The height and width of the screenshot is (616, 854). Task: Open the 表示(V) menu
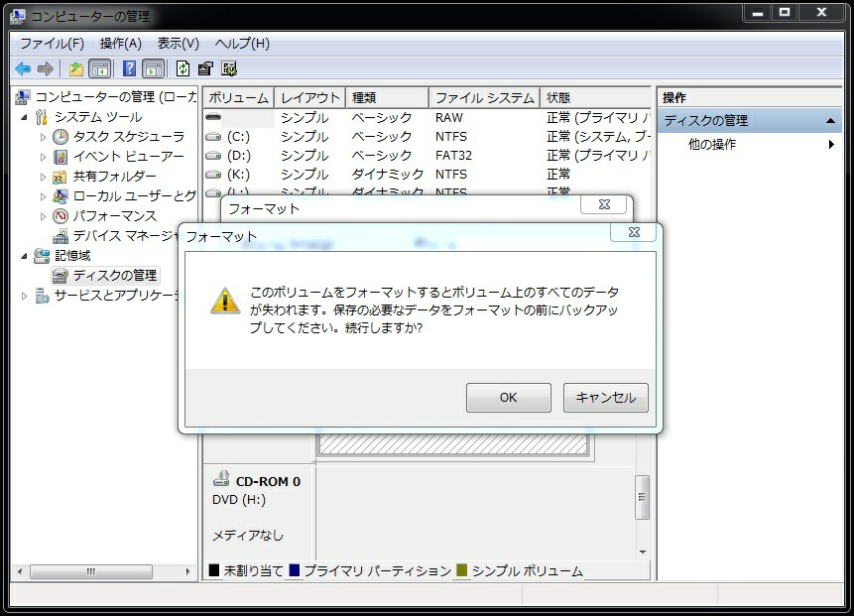tap(178, 44)
